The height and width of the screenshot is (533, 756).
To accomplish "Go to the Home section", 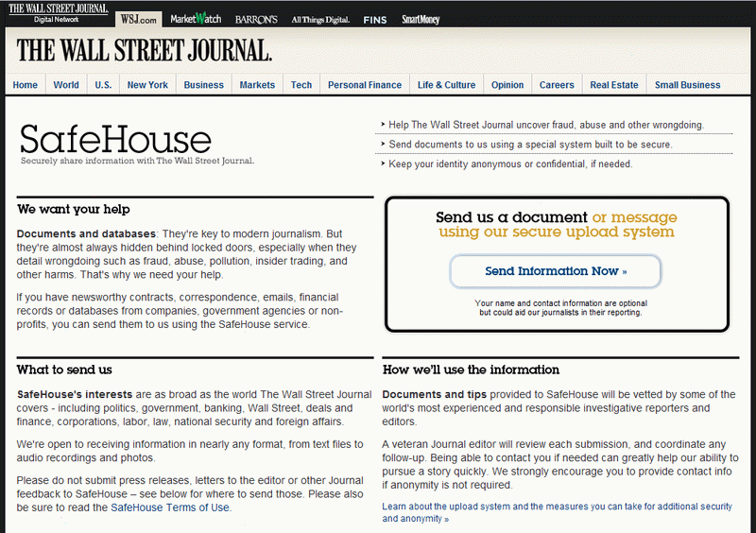I will [x=26, y=85].
